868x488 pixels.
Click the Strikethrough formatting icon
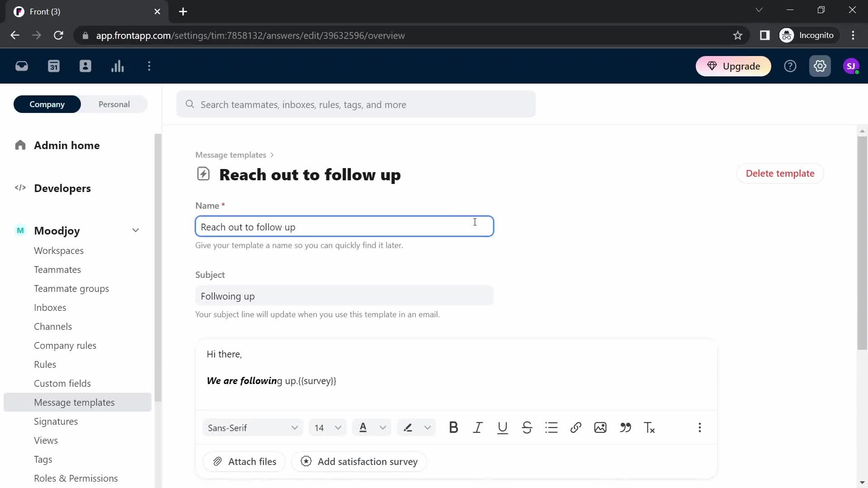pyautogui.click(x=527, y=428)
